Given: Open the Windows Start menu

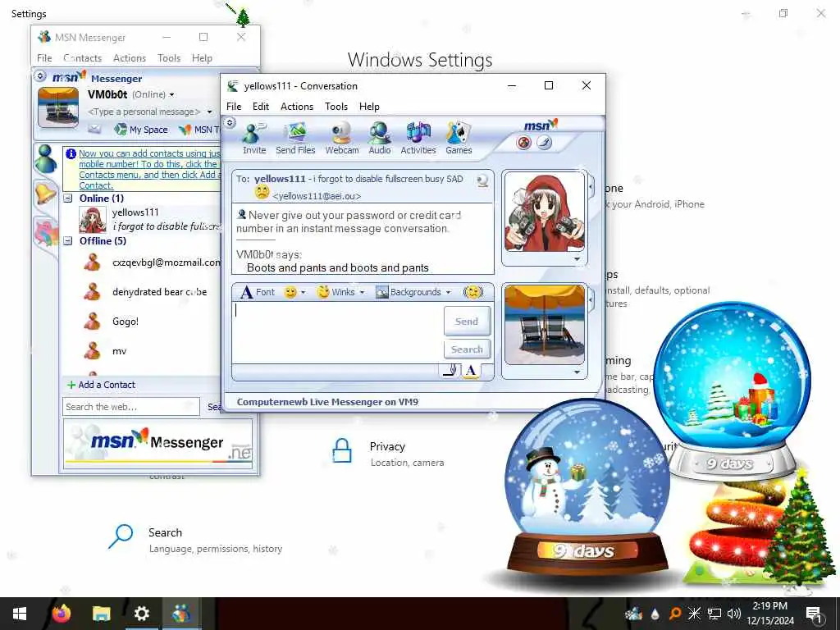Looking at the screenshot, I should tap(20, 614).
